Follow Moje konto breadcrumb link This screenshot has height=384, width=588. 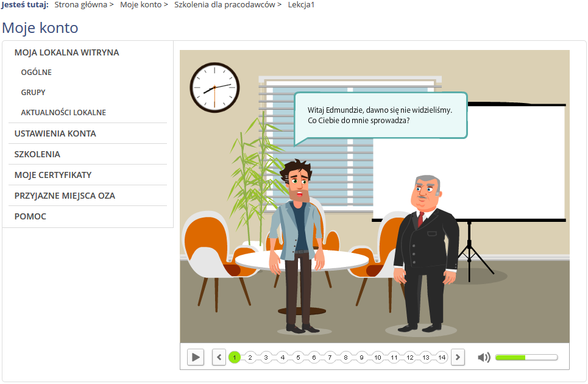[141, 5]
